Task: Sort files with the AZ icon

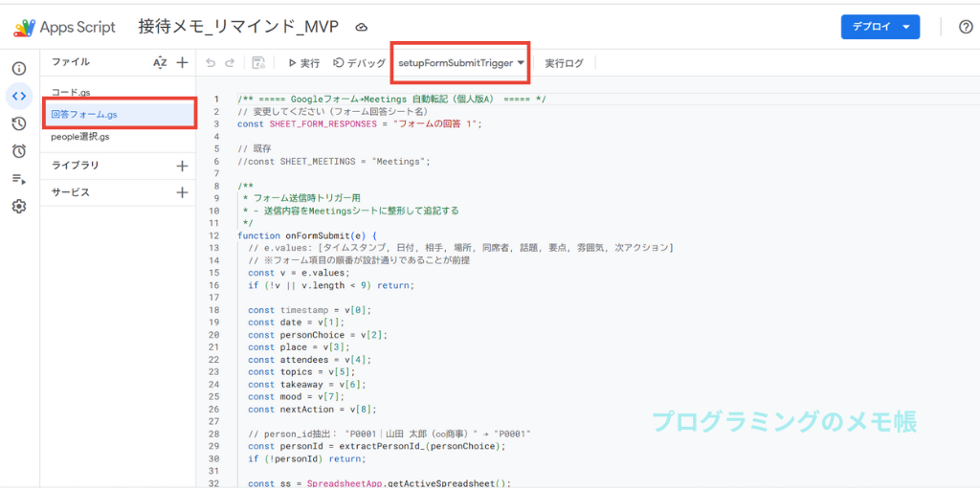Action: (160, 63)
